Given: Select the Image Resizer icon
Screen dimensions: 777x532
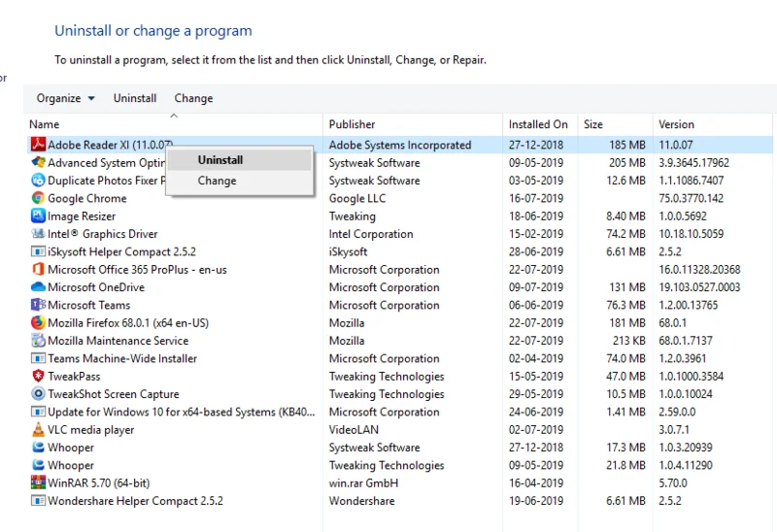Looking at the screenshot, I should point(38,216).
